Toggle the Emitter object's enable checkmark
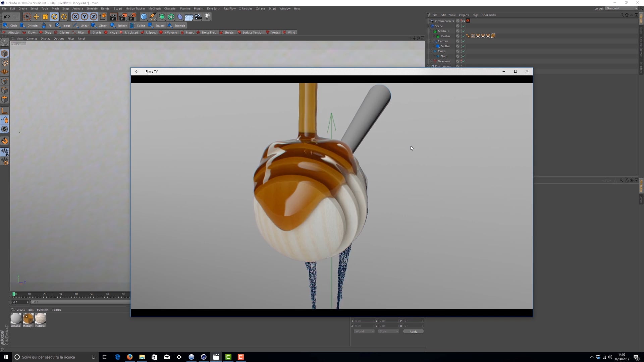This screenshot has height=362, width=644. (463, 46)
